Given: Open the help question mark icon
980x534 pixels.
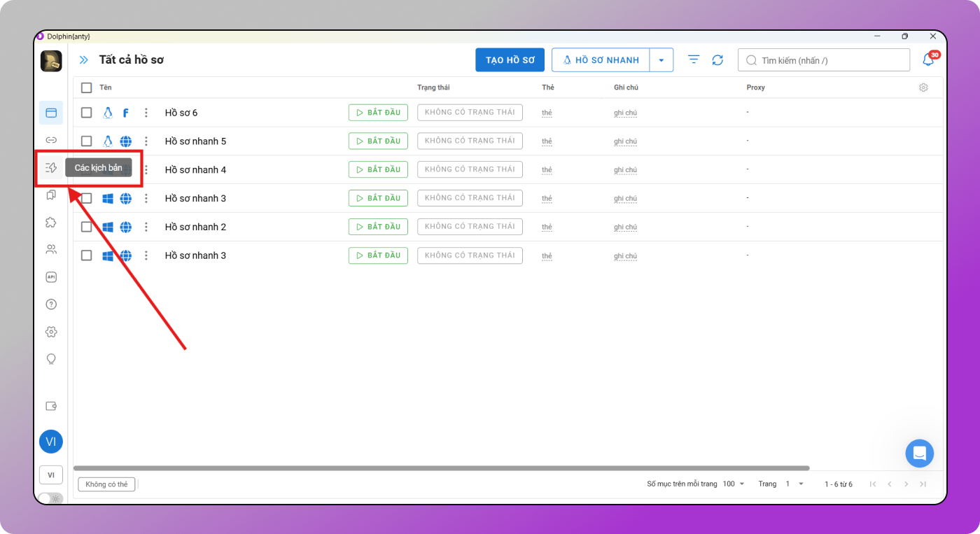Looking at the screenshot, I should [50, 304].
